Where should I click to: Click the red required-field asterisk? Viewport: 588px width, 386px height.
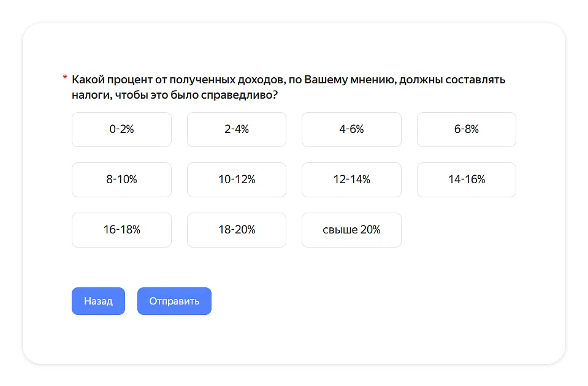coord(64,78)
